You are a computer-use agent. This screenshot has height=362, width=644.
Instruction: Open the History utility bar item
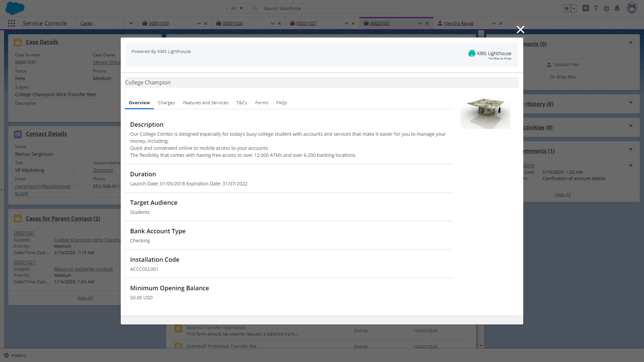click(x=15, y=355)
